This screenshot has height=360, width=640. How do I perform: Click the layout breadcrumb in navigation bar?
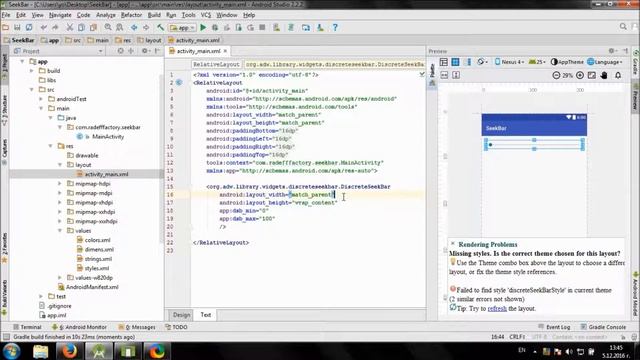149,40
